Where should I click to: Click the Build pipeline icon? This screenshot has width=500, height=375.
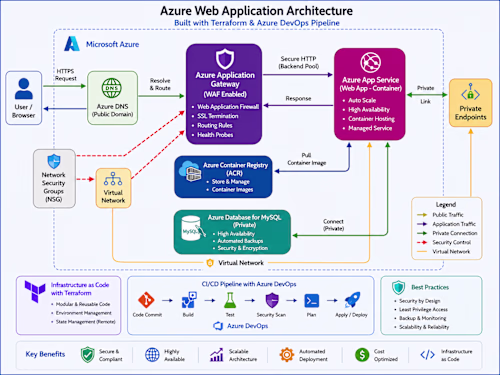[189, 300]
